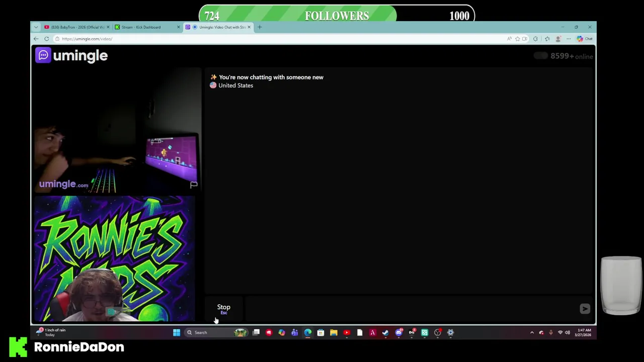
Task: Report stranger with the flag icon
Action: [194, 185]
